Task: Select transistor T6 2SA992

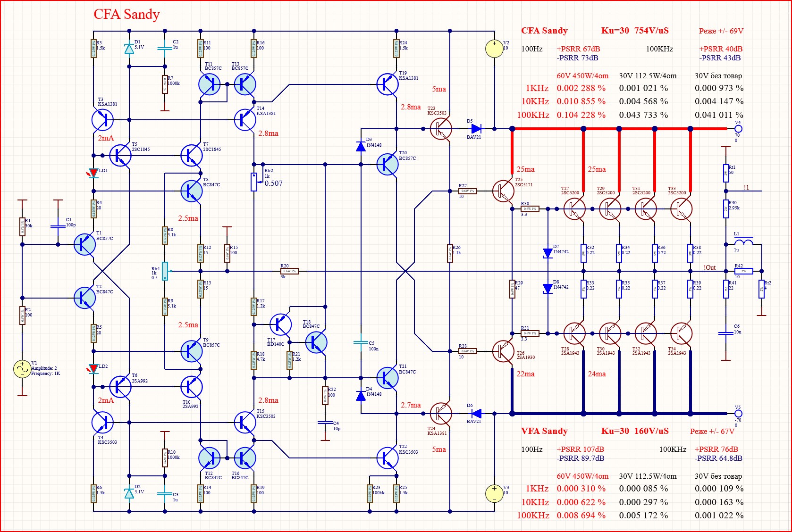Action: (120, 387)
